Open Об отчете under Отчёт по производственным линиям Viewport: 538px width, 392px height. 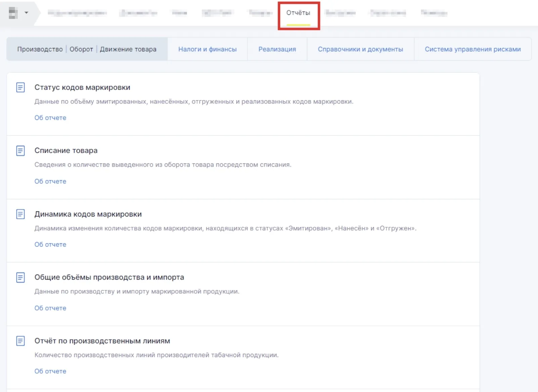[50, 371]
